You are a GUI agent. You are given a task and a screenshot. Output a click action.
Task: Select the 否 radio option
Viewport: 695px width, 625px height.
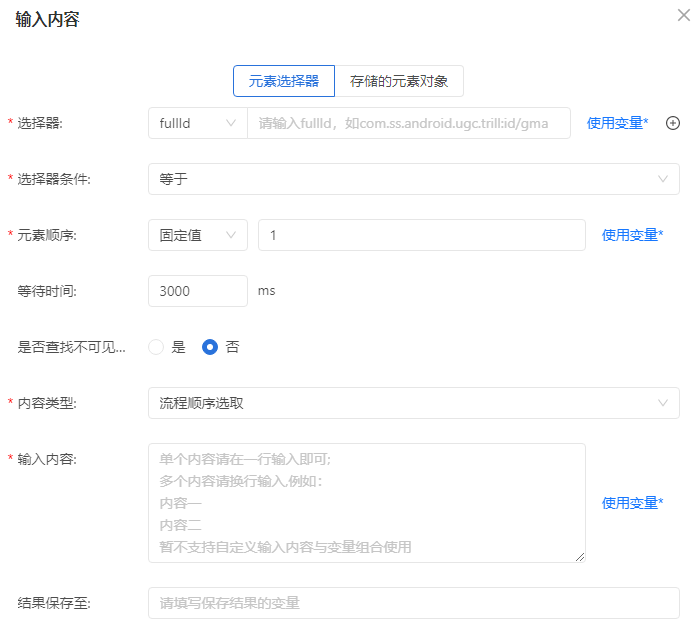pyautogui.click(x=210, y=347)
